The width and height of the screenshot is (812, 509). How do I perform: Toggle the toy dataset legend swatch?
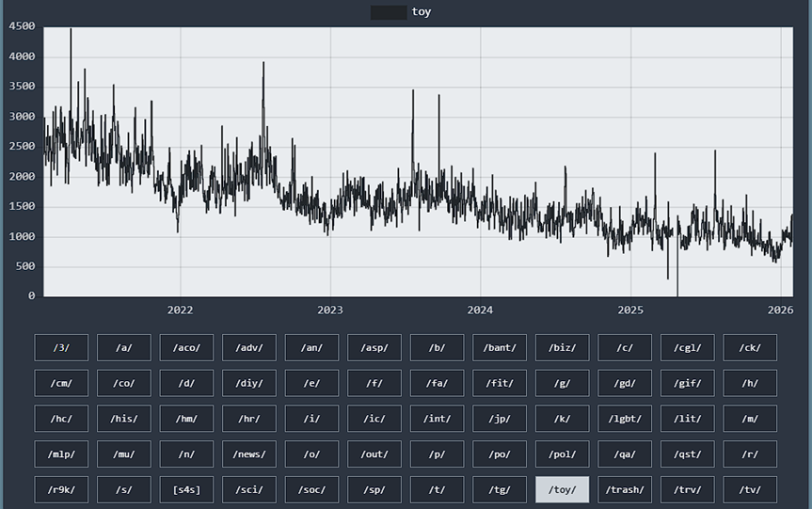[389, 12]
